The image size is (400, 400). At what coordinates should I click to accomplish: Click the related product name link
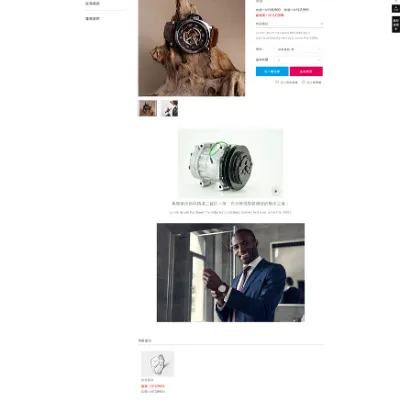[147, 380]
